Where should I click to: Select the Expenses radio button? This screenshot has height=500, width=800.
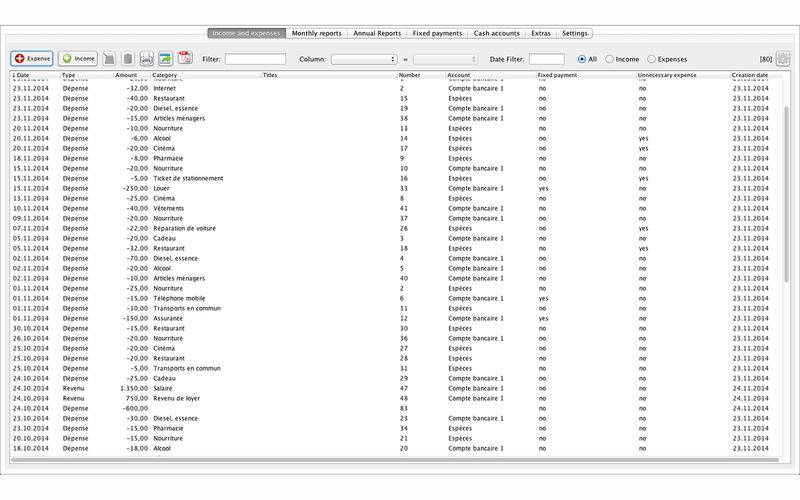click(x=652, y=59)
